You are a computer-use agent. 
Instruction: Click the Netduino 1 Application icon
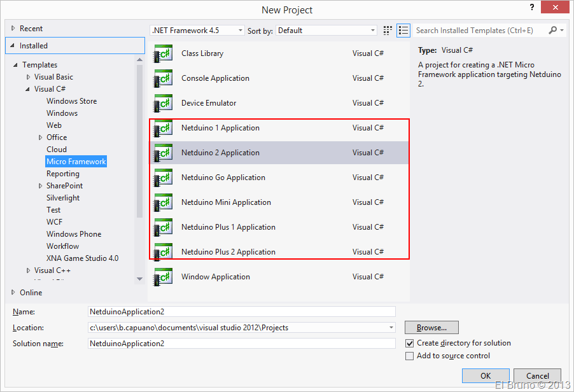pyautogui.click(x=163, y=129)
